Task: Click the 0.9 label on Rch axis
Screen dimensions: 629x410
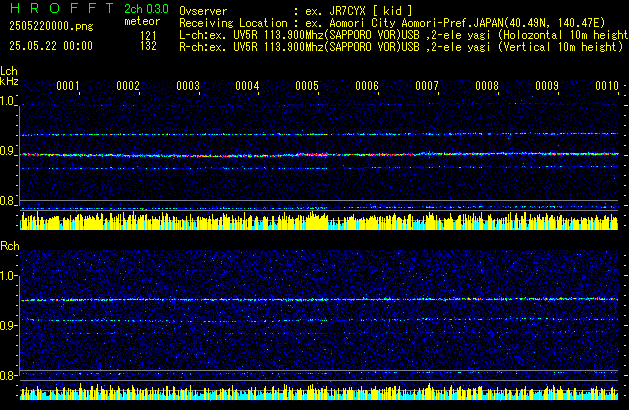Action: [7, 326]
